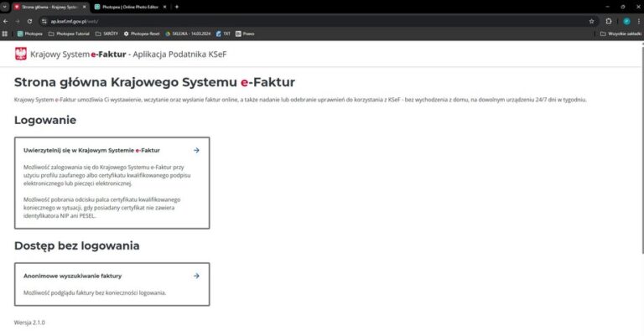Screen dimensions: 644x336
Task: Open a new browser tab with plus button
Action: [176, 7]
